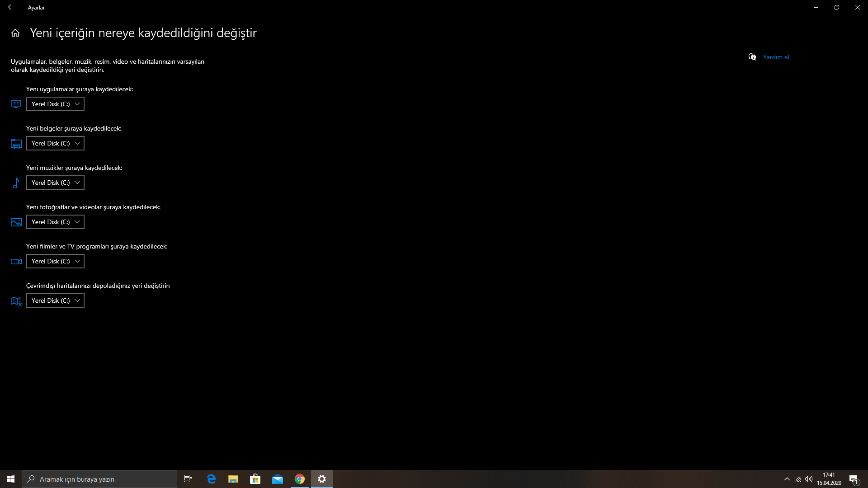Click the new apps computer icon
The height and width of the screenshot is (488, 868).
[16, 104]
